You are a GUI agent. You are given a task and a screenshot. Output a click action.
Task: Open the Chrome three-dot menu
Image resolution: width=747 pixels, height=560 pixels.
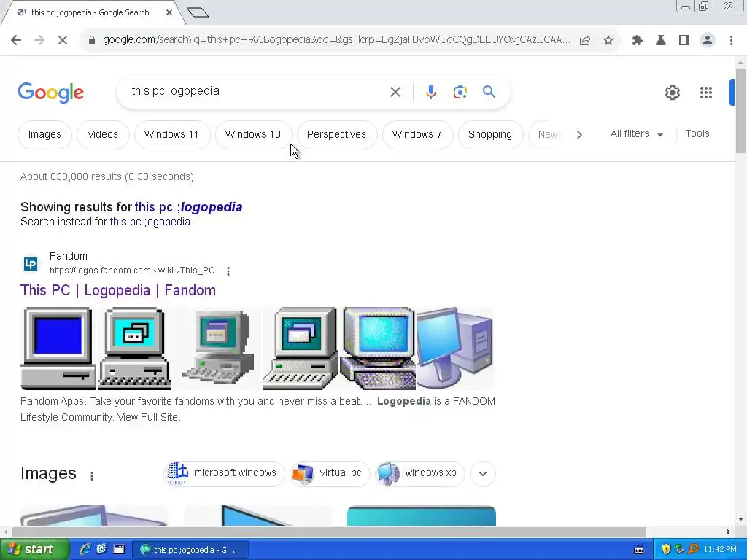tap(731, 40)
